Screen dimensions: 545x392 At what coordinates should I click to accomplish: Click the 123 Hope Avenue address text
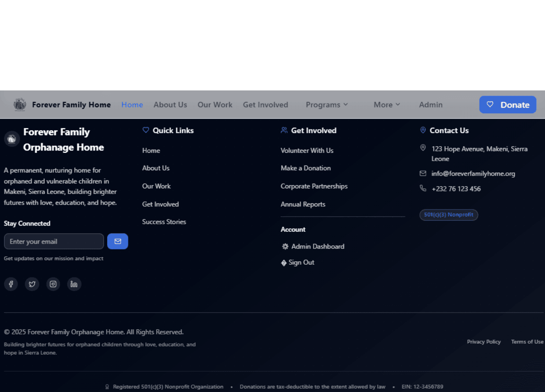(480, 154)
